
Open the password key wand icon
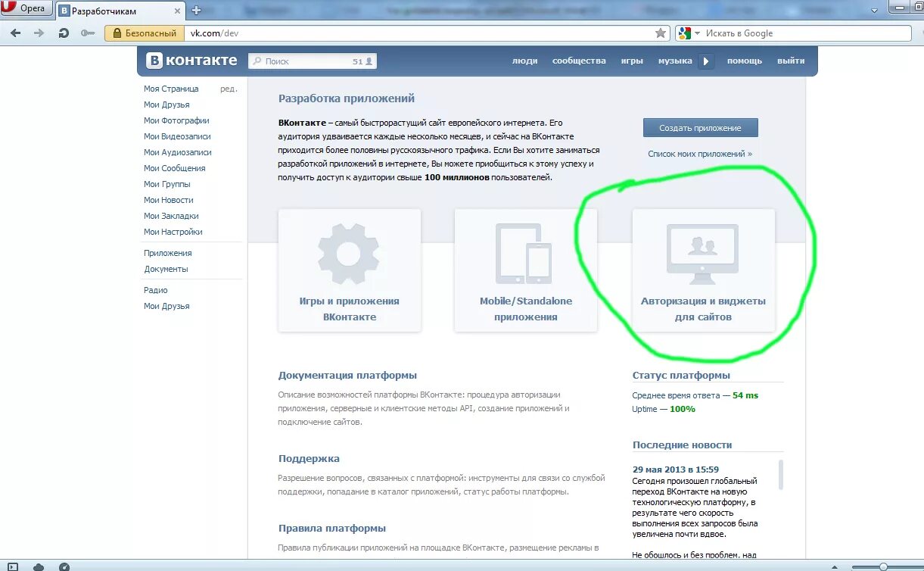[88, 33]
